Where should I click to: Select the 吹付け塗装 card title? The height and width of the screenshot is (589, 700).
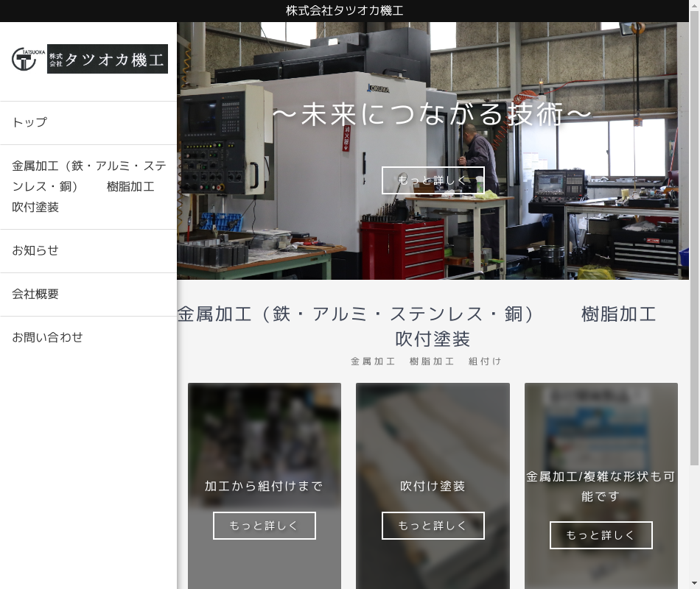click(433, 486)
